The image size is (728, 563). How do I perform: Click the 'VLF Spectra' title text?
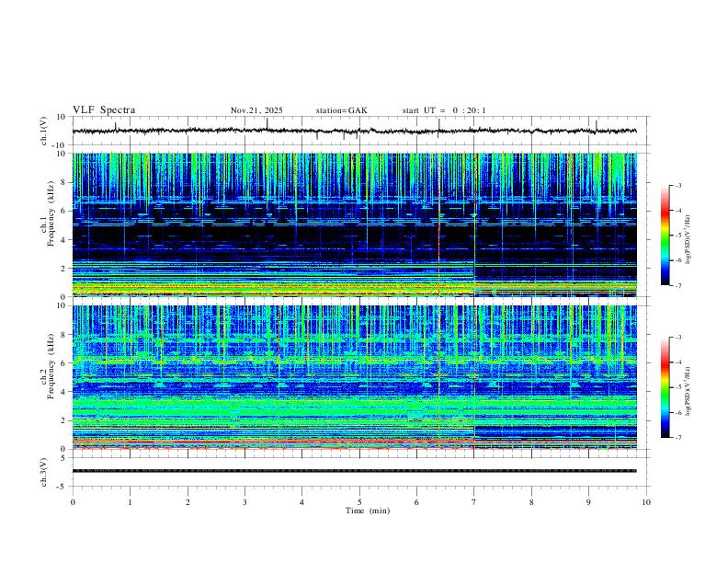pyautogui.click(x=104, y=110)
